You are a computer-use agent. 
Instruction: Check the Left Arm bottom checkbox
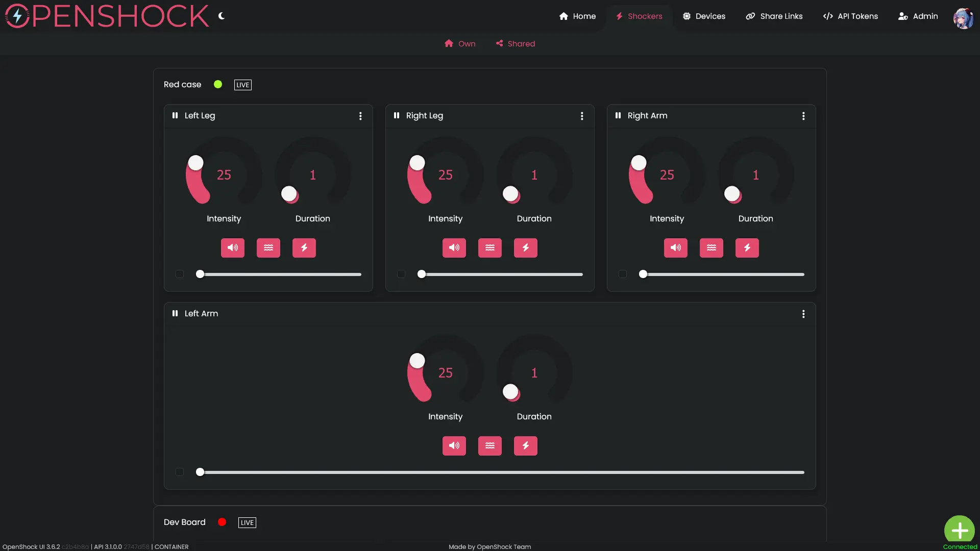(180, 472)
